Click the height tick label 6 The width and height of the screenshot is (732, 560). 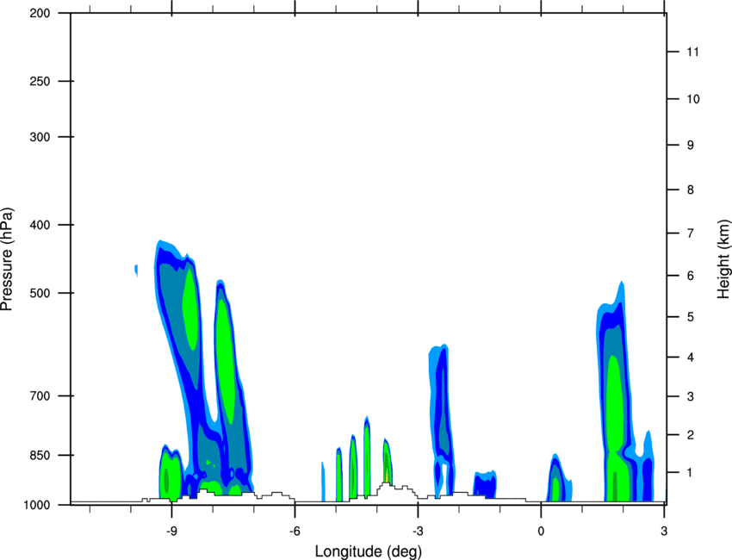coord(691,276)
